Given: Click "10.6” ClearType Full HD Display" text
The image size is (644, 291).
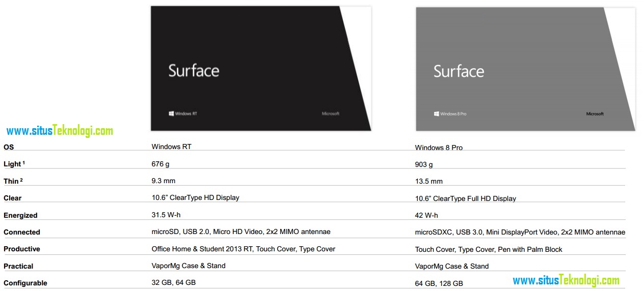Looking at the screenshot, I should [466, 198].
